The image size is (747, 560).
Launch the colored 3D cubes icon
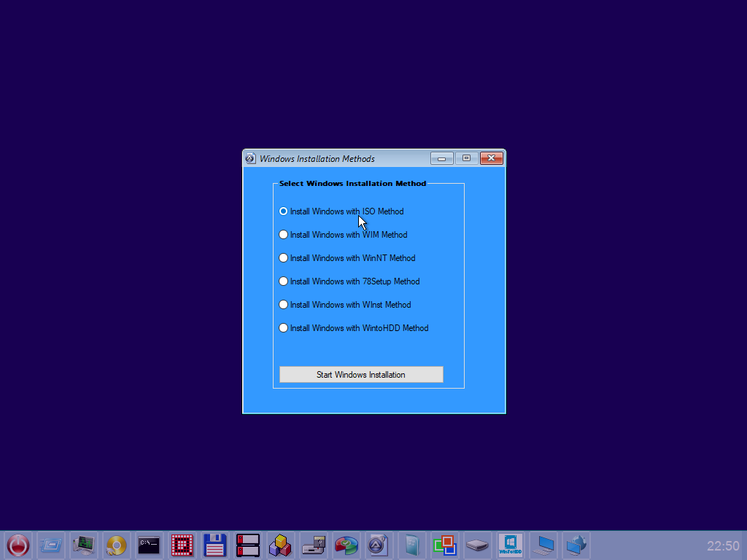(280, 545)
